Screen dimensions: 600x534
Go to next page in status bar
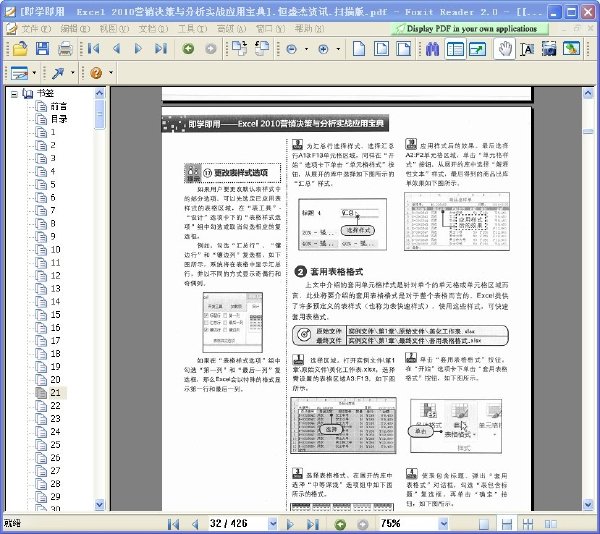coord(290,524)
